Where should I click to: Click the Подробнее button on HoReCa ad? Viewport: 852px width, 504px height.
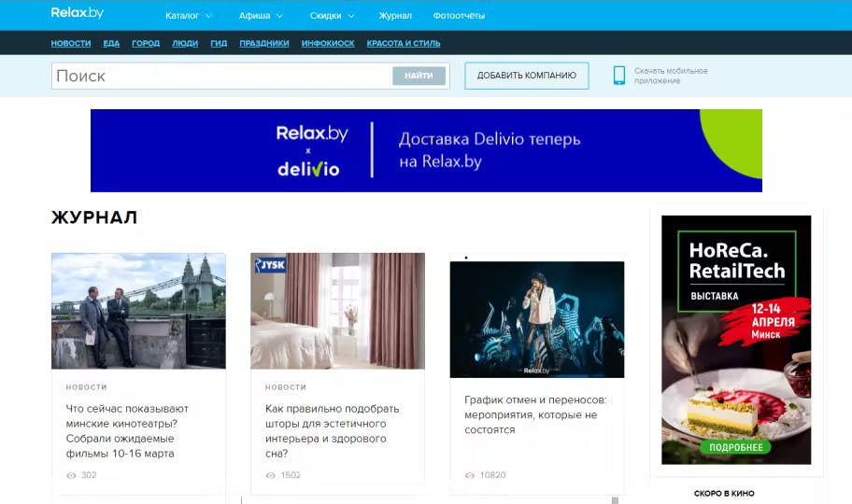[x=736, y=447]
